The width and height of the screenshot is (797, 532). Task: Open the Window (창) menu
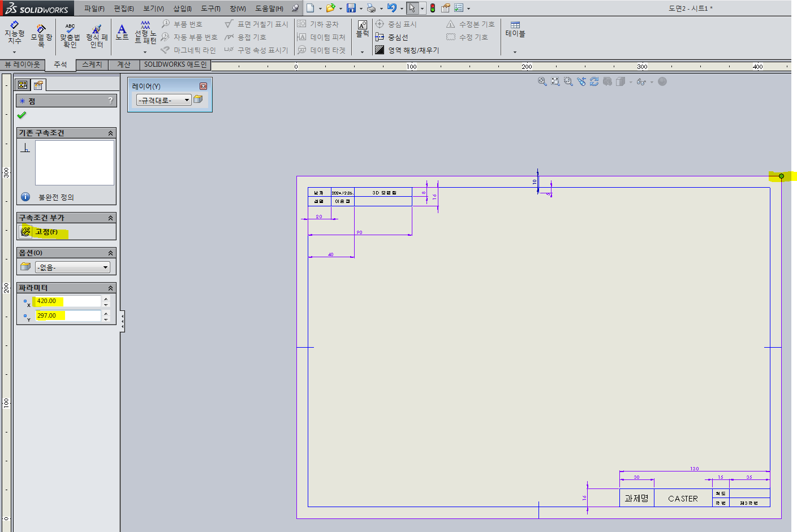pyautogui.click(x=238, y=8)
